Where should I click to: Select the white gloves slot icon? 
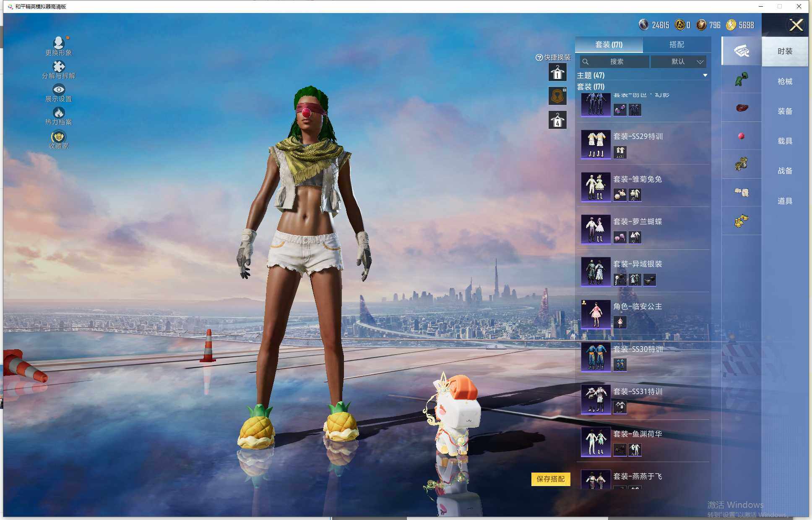(741, 192)
